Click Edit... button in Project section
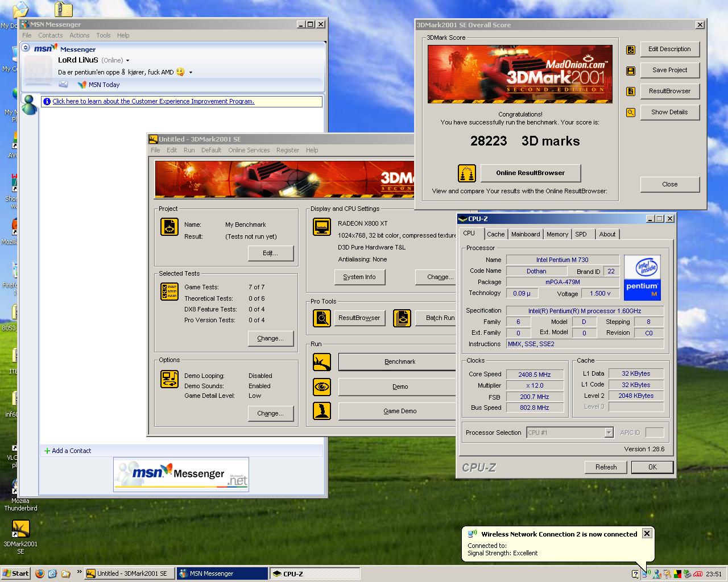The height and width of the screenshot is (582, 728). coord(271,253)
